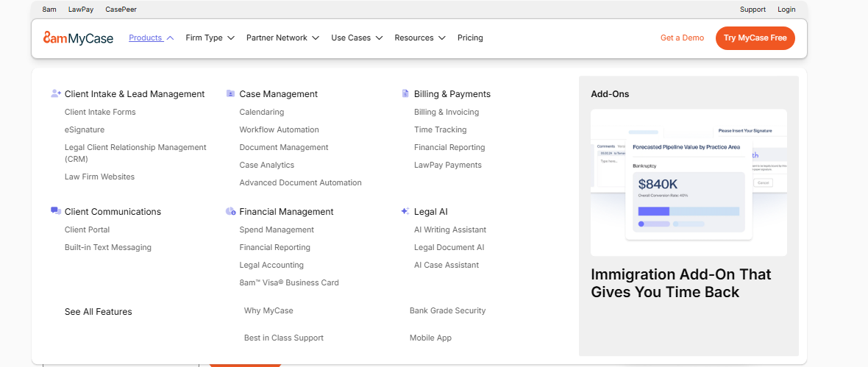Open the Client Intake & Lead Management heading
The width and height of the screenshot is (868, 367).
click(x=135, y=94)
